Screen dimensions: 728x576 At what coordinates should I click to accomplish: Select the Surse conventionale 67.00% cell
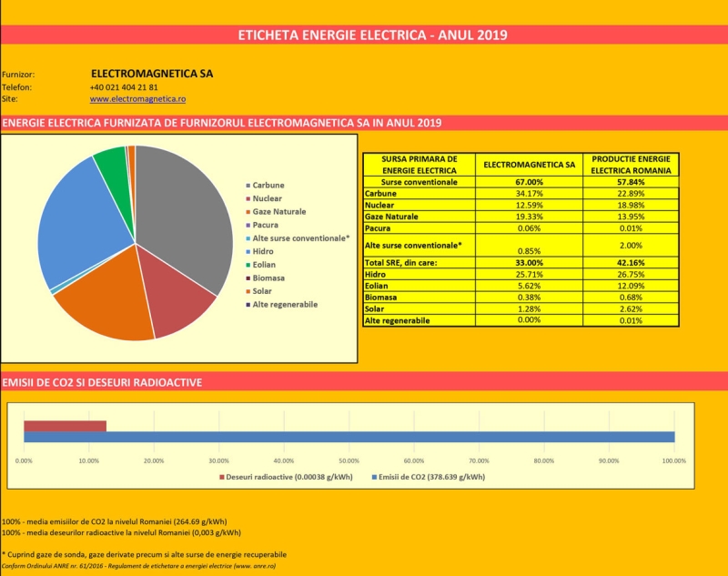(529, 182)
